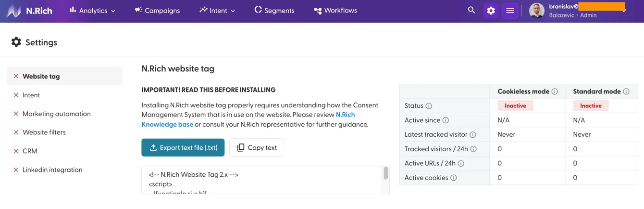Click the N.Rich logo

coord(29,11)
